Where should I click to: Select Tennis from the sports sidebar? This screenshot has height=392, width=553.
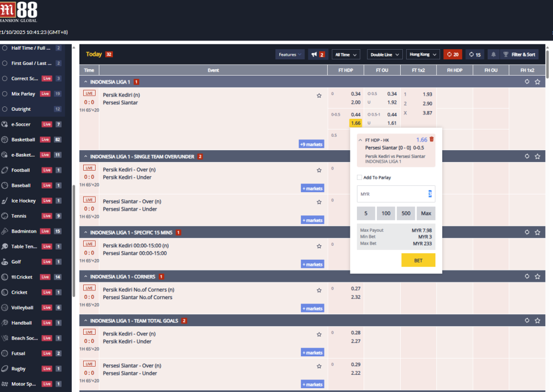(22, 215)
